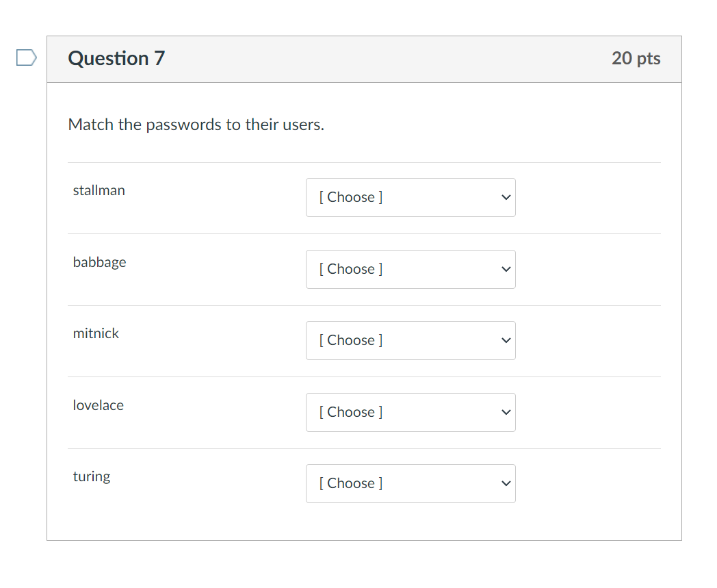Click the match instructions text
This screenshot has height=588, width=717.
coord(196,125)
